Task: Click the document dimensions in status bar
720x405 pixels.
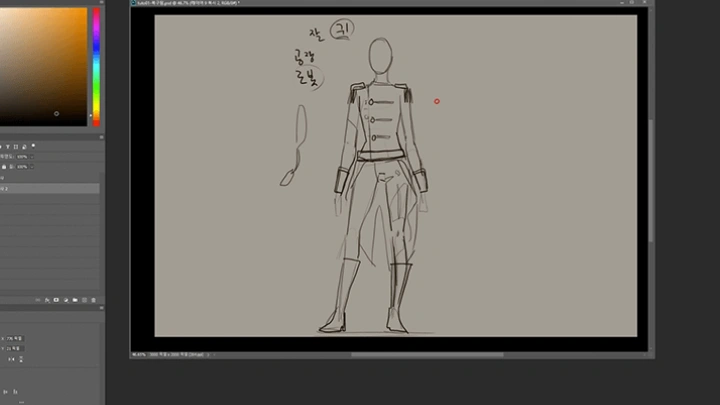Action: pos(177,354)
